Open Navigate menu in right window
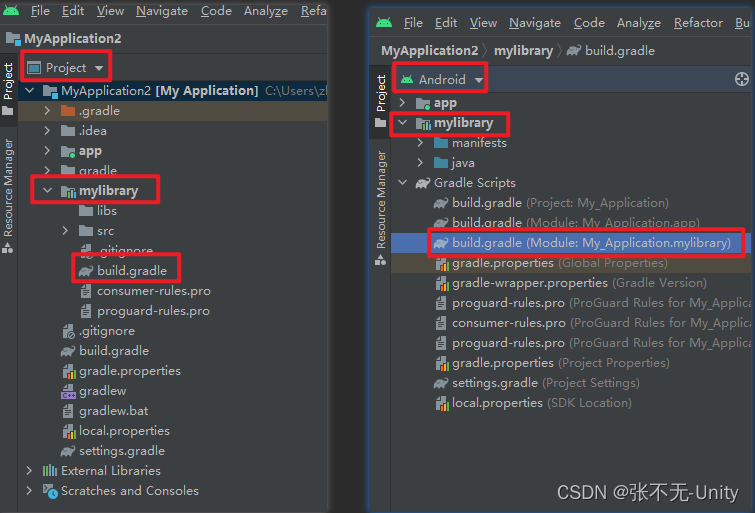The height and width of the screenshot is (513, 755). click(x=535, y=23)
